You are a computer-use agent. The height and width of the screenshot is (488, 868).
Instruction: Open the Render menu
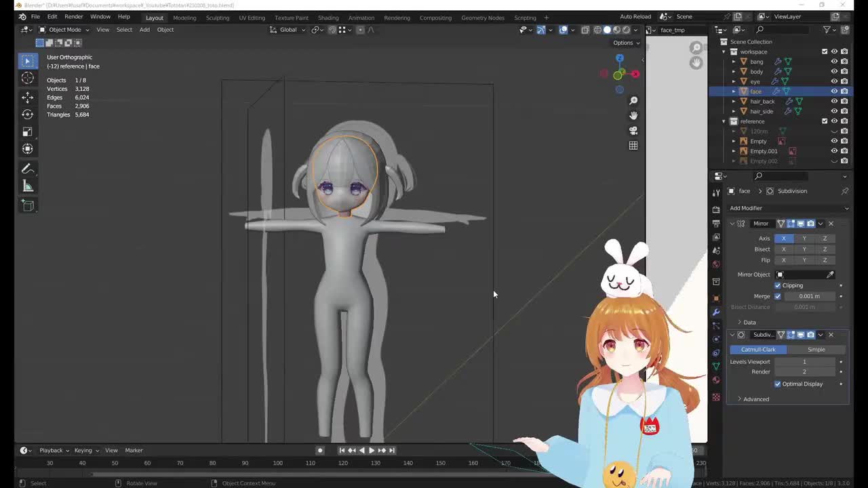click(x=74, y=17)
